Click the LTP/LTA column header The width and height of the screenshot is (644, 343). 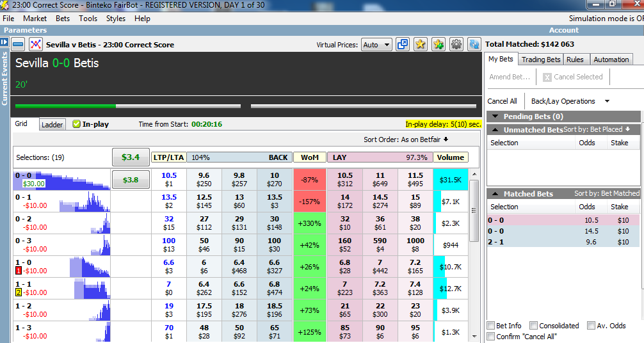click(x=168, y=157)
